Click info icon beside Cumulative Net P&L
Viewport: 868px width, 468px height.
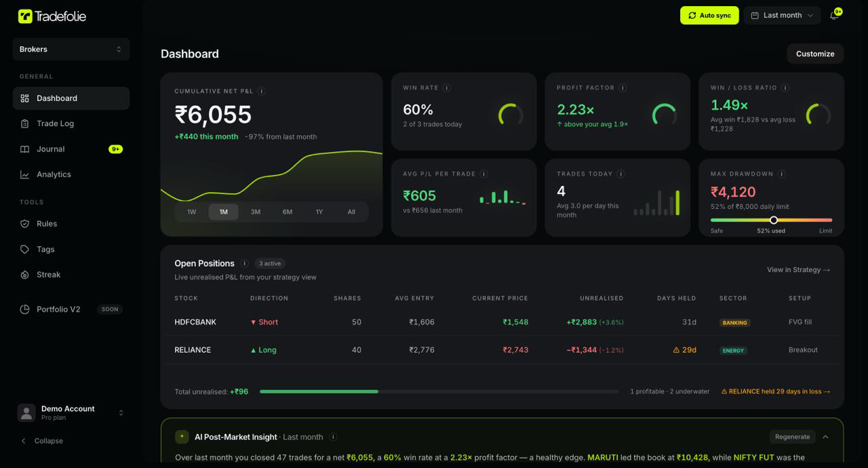coord(262,91)
